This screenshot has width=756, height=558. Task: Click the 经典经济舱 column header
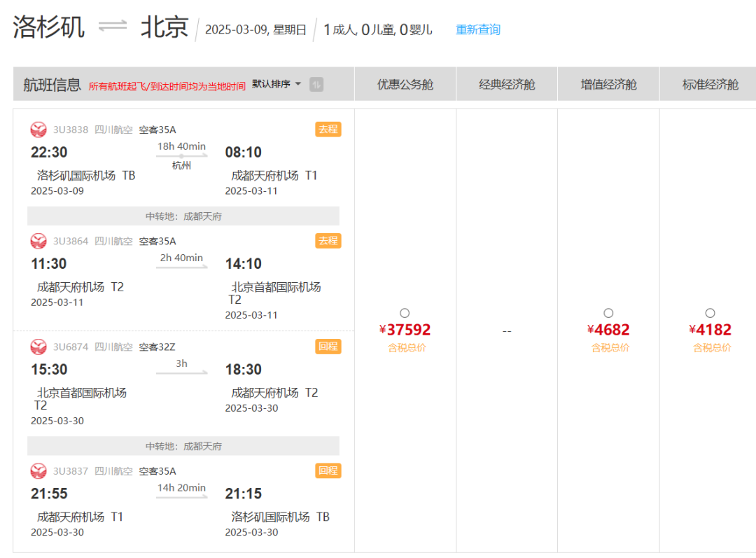tap(507, 85)
